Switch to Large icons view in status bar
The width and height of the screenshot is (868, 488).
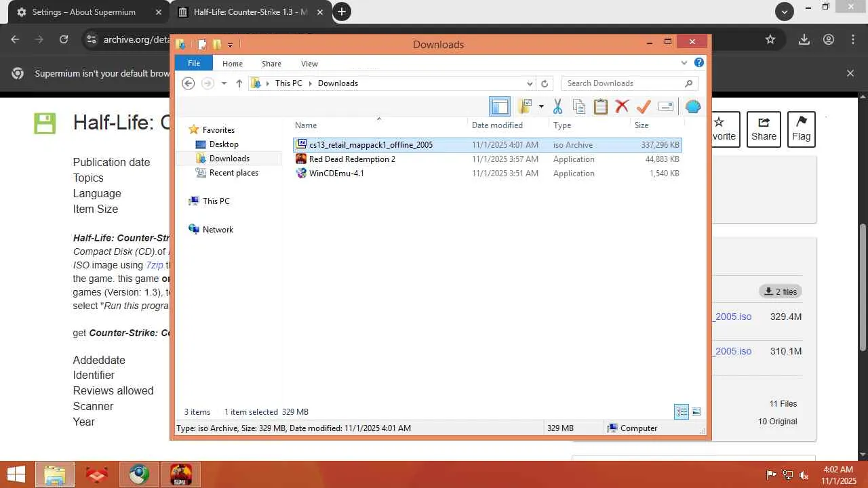click(x=696, y=411)
